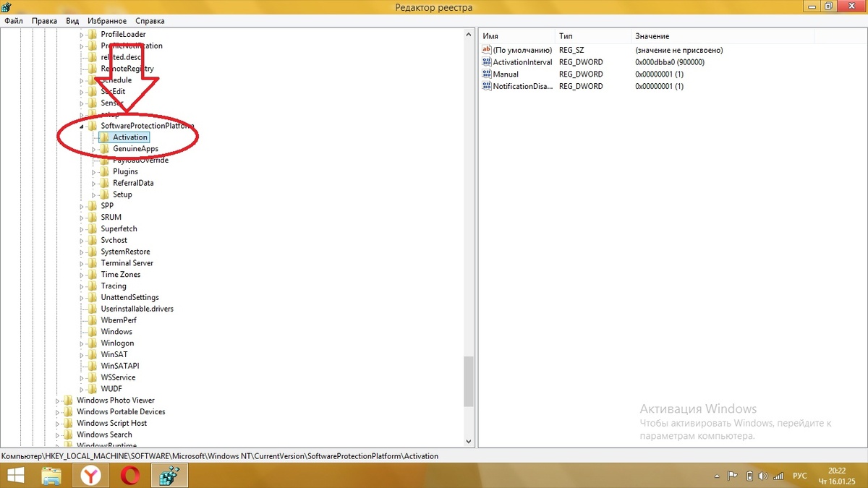Click the folder icon beside Plugins
Screen dimensions: 868x488
click(104, 171)
